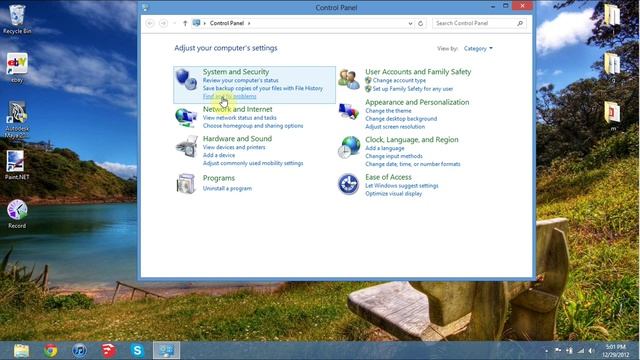This screenshot has width=640, height=360.
Task: Click Control Panel in address breadcrumb
Action: click(x=227, y=23)
